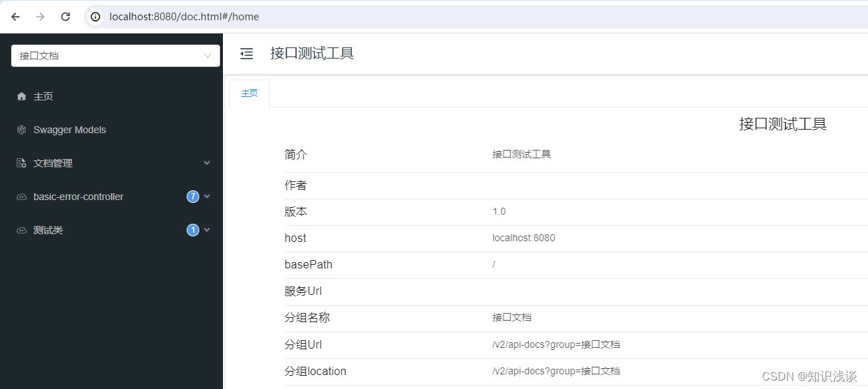Expand basic-error-controller chevron arrow
The image size is (868, 389).
click(x=206, y=197)
